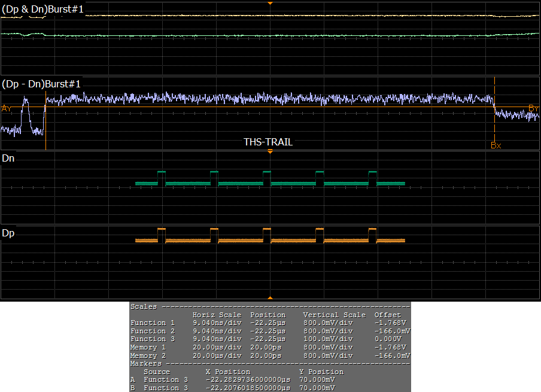
Task: Click the orange trigger triangle at top of display
Action: 270,4
